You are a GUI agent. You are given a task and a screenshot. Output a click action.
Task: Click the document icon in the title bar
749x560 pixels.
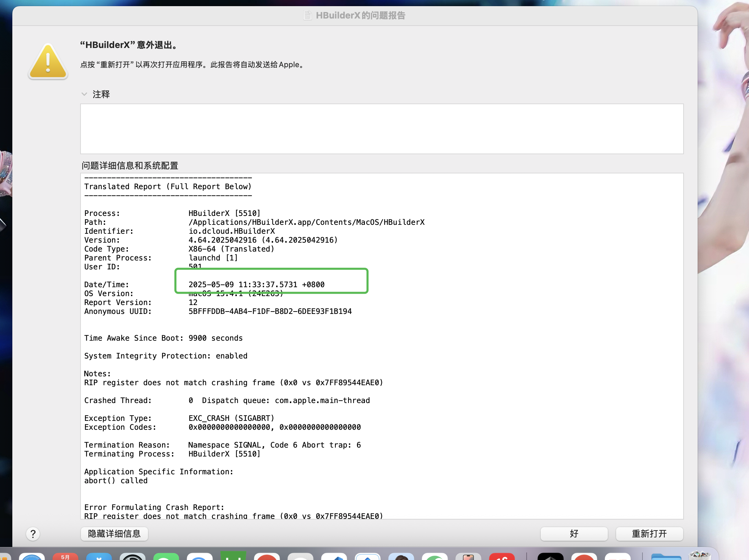[308, 15]
